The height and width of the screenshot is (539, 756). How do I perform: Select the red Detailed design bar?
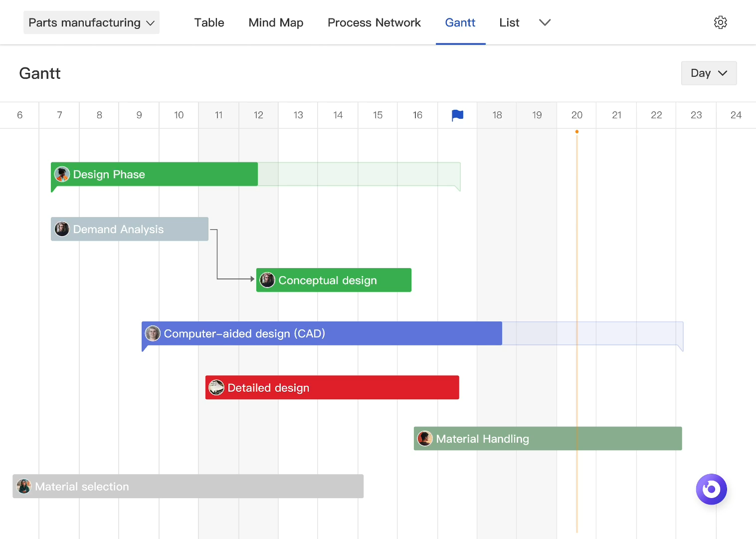(x=332, y=387)
